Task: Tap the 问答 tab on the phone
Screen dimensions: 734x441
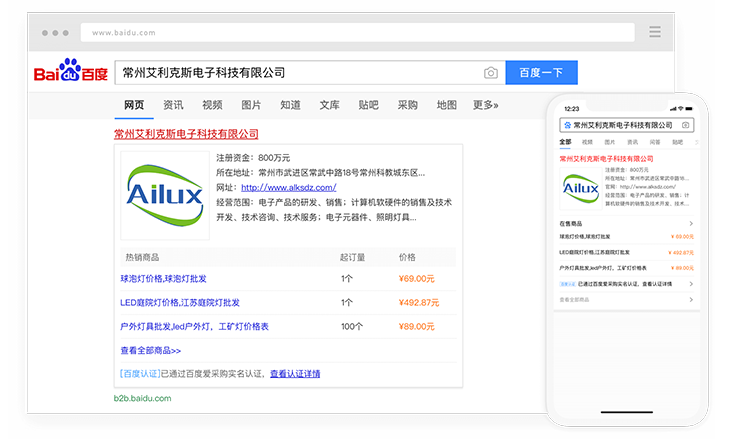Action: tap(655, 142)
